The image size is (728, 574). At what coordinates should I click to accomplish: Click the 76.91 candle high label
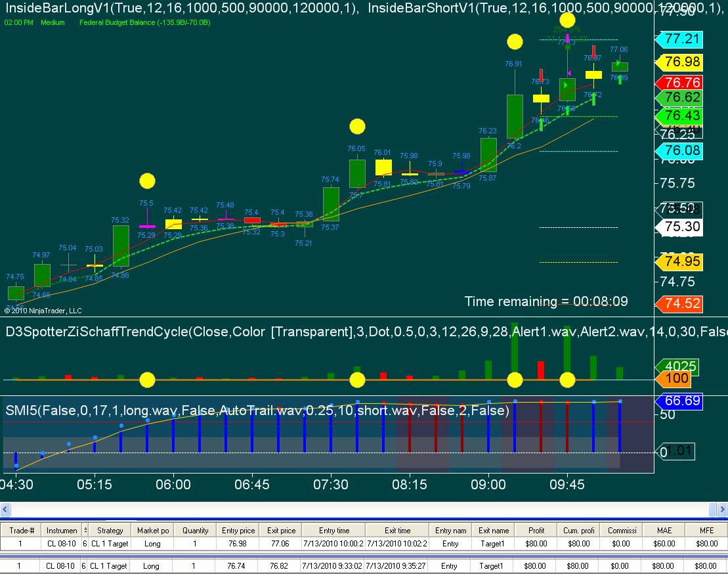tap(513, 64)
